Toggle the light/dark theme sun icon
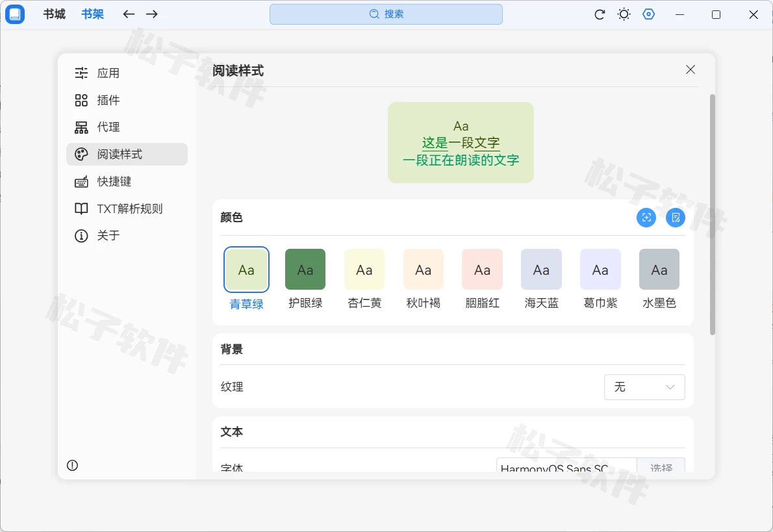The width and height of the screenshot is (773, 532). point(624,14)
